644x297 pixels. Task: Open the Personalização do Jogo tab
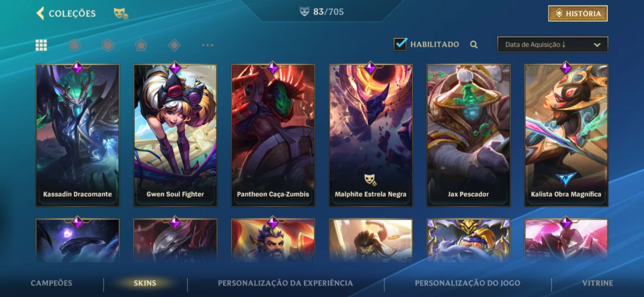tap(467, 283)
